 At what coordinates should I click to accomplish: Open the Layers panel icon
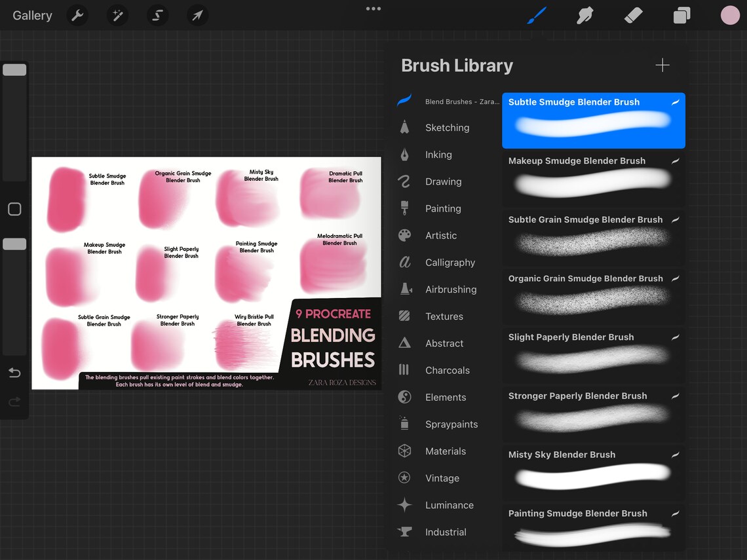coord(681,16)
